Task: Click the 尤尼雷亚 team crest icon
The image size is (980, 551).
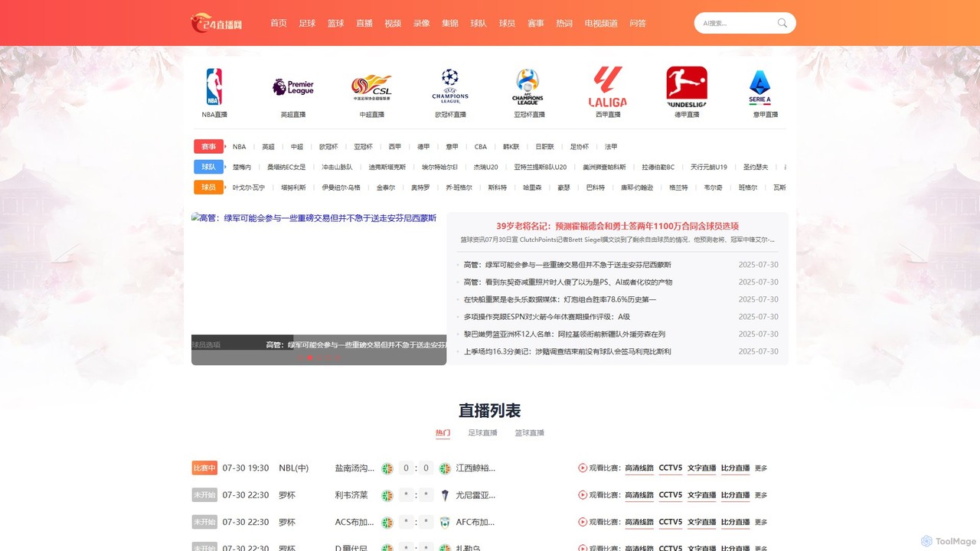Action: click(x=445, y=495)
